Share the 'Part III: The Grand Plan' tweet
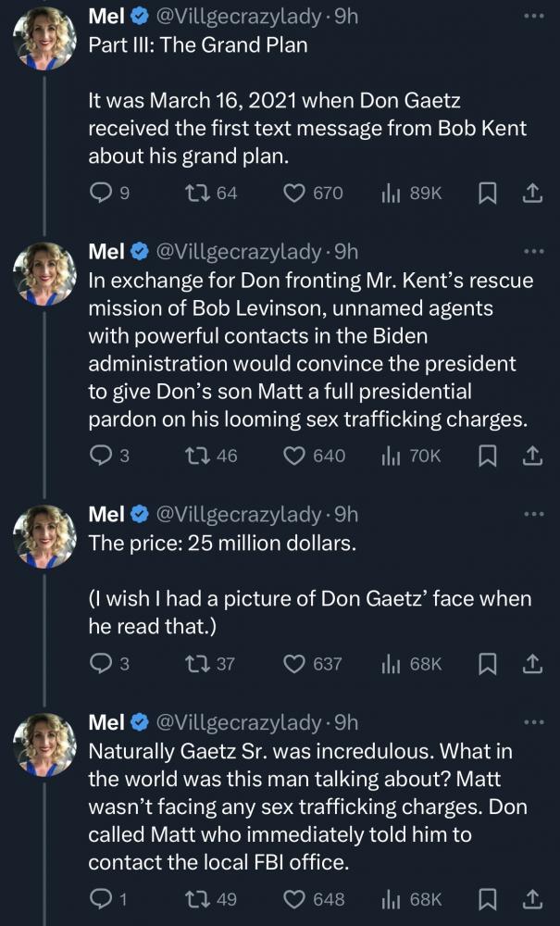The width and height of the screenshot is (560, 926). tap(532, 193)
